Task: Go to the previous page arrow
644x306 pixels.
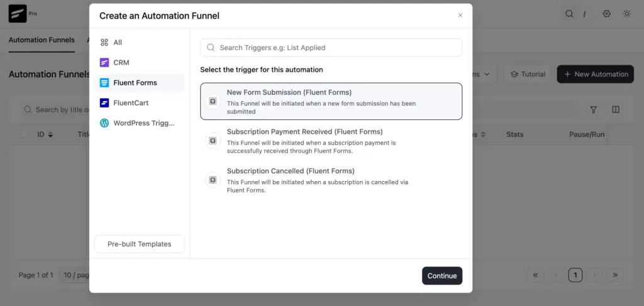Action: click(x=556, y=275)
